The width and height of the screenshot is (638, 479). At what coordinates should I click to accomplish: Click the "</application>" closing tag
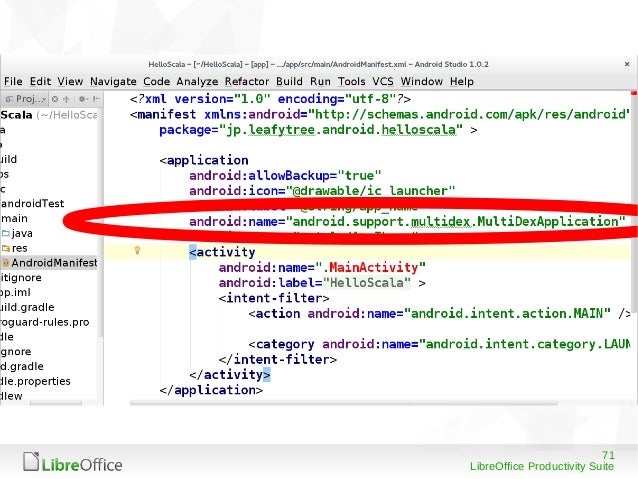[x=211, y=390]
